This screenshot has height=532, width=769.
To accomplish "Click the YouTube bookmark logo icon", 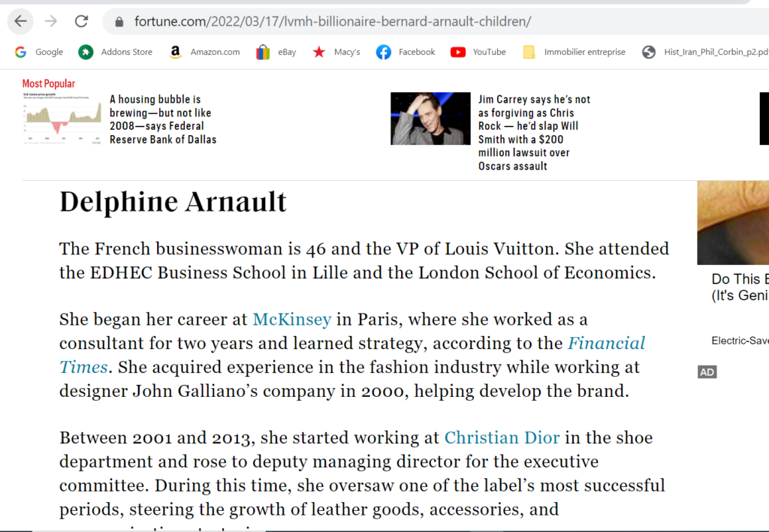I will pos(458,52).
